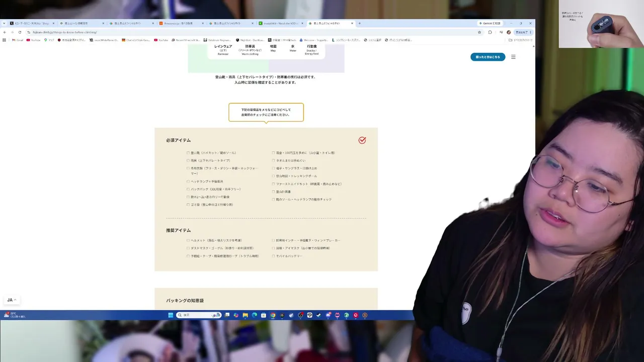Check the モバイルバッテリー item
Viewport: 644px width, 362px height.
click(x=274, y=256)
